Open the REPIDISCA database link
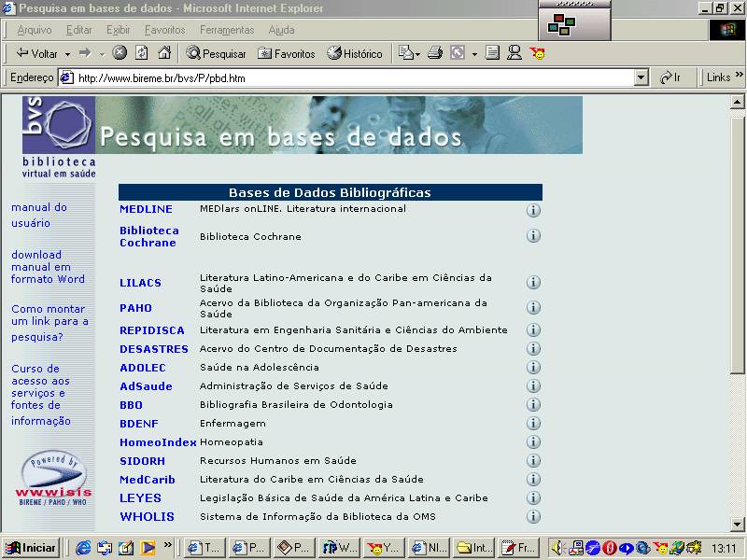Screen dimensions: 747x560 tap(152, 330)
